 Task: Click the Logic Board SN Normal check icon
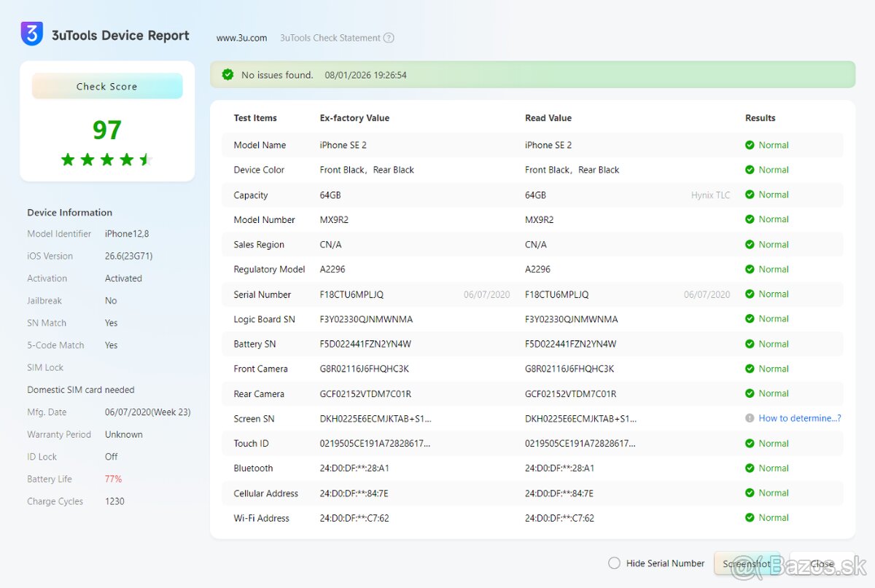click(x=750, y=319)
